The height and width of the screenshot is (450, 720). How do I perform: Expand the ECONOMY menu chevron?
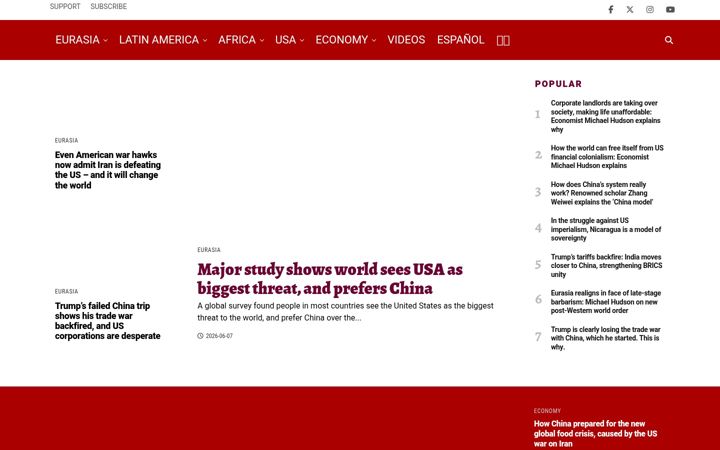374,40
